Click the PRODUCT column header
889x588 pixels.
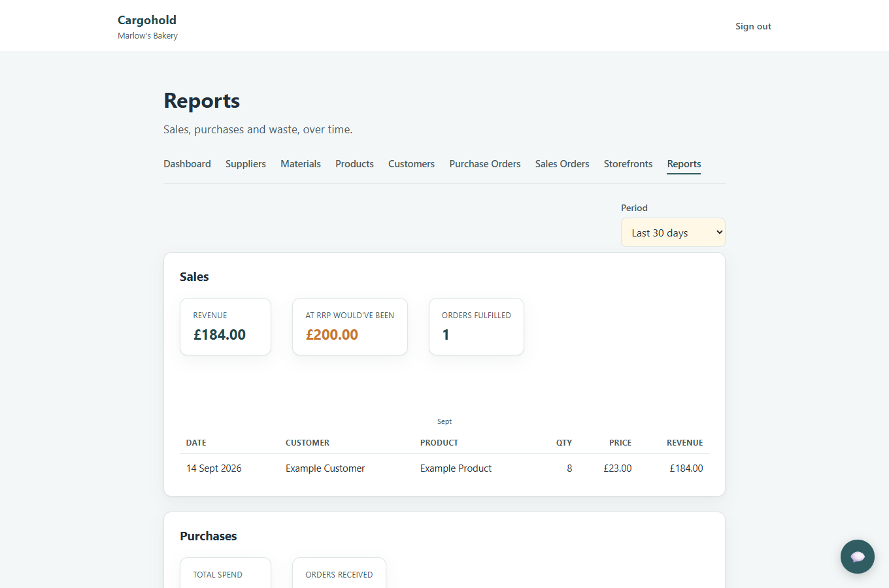(x=439, y=443)
